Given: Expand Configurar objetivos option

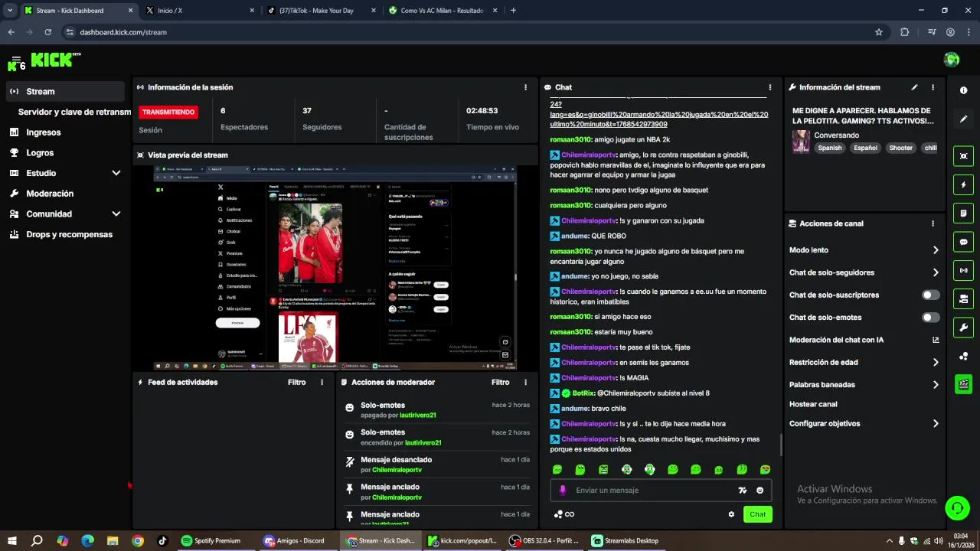Looking at the screenshot, I should [936, 423].
